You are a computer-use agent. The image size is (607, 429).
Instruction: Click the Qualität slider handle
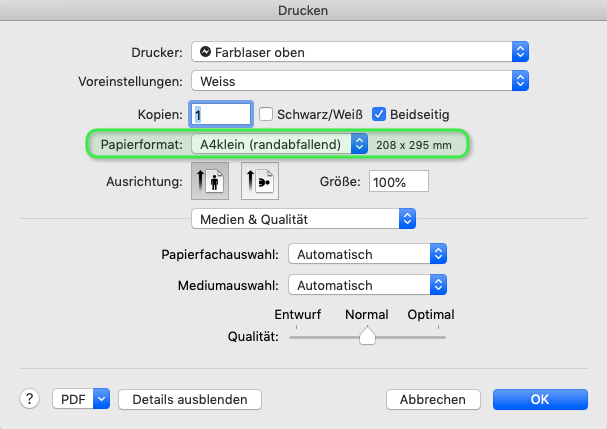click(367, 337)
